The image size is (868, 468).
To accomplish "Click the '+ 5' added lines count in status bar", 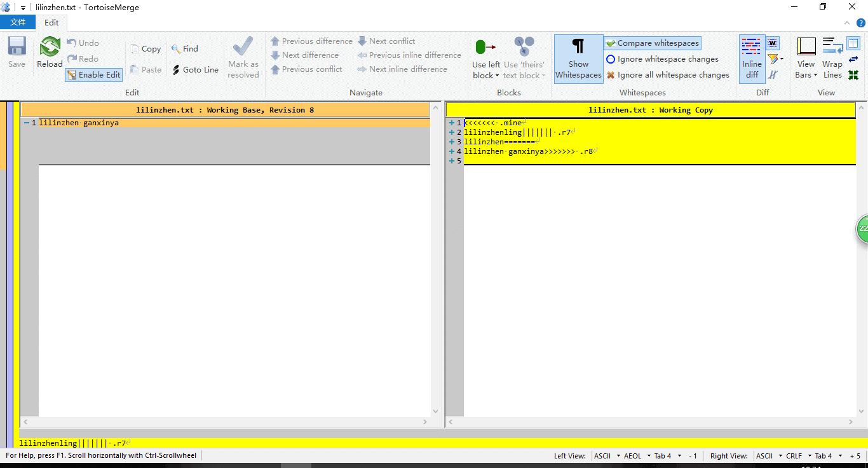I will click(x=855, y=456).
